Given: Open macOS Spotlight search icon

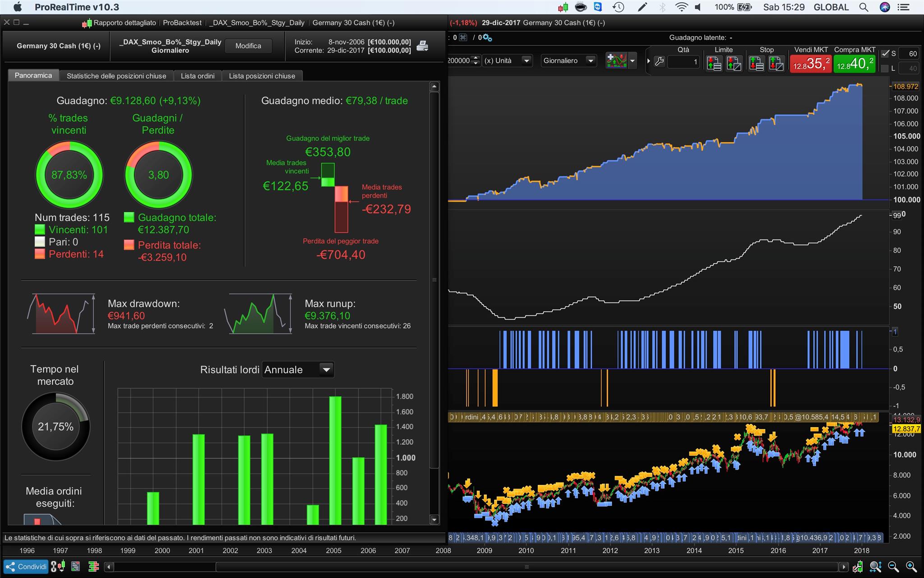Looking at the screenshot, I should click(864, 7).
